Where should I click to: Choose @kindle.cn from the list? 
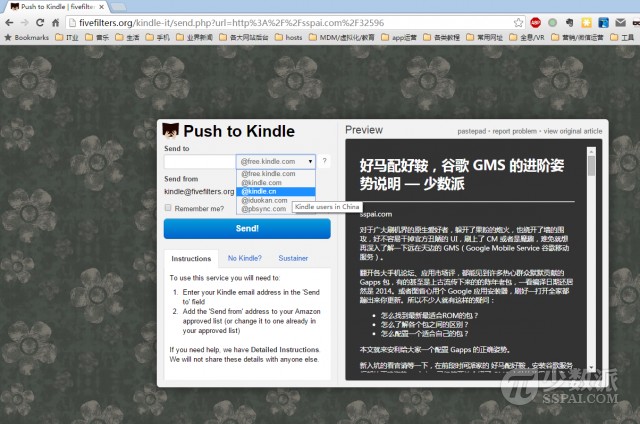[276, 191]
